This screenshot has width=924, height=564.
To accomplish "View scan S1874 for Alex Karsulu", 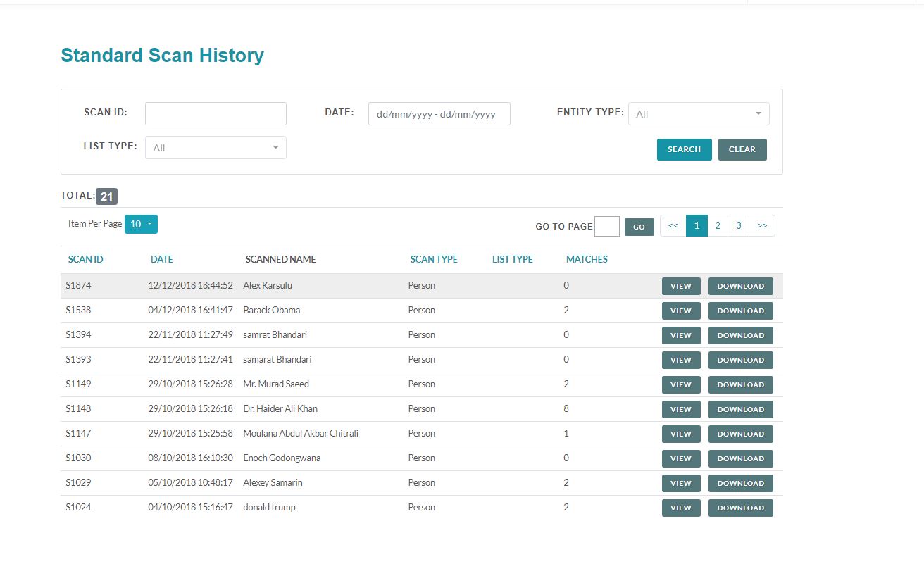I will click(x=681, y=286).
